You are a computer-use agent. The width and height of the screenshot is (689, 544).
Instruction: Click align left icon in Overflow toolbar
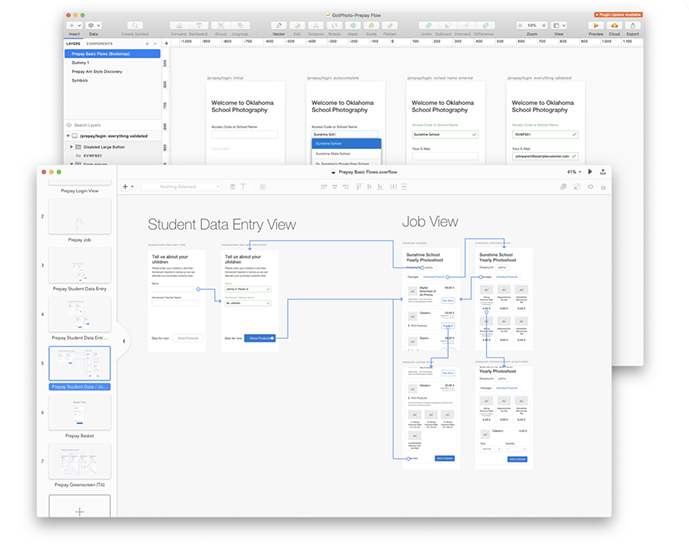(324, 187)
